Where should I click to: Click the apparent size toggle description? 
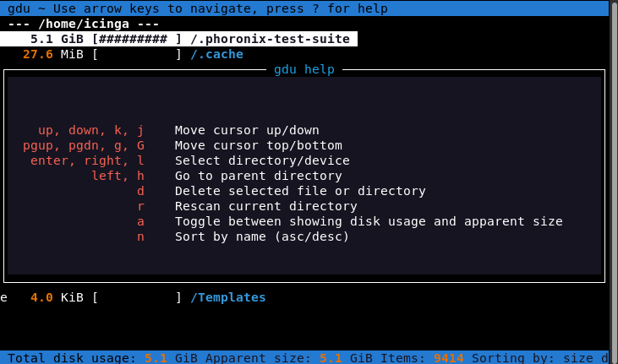coord(369,221)
